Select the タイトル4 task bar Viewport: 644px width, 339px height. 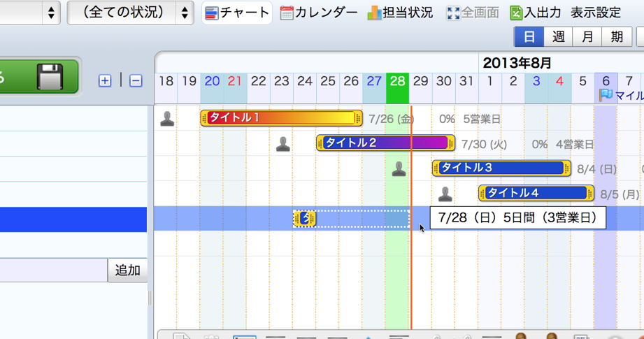pos(536,193)
